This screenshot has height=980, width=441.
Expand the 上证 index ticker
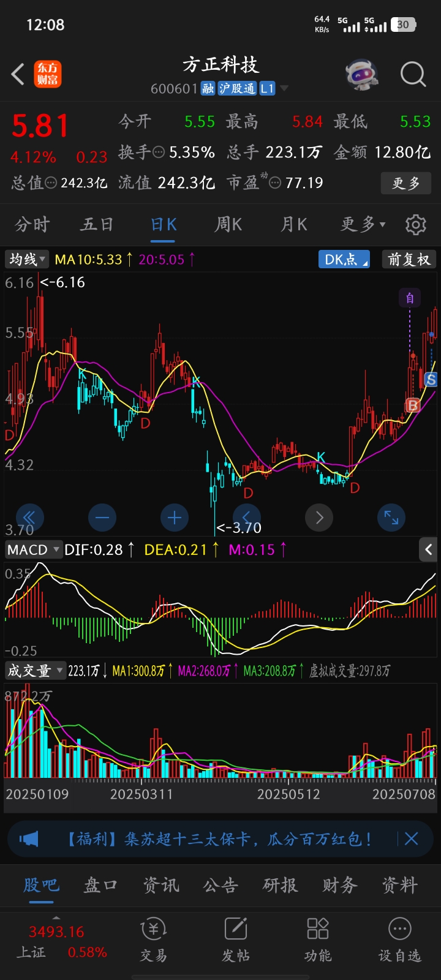[56, 918]
